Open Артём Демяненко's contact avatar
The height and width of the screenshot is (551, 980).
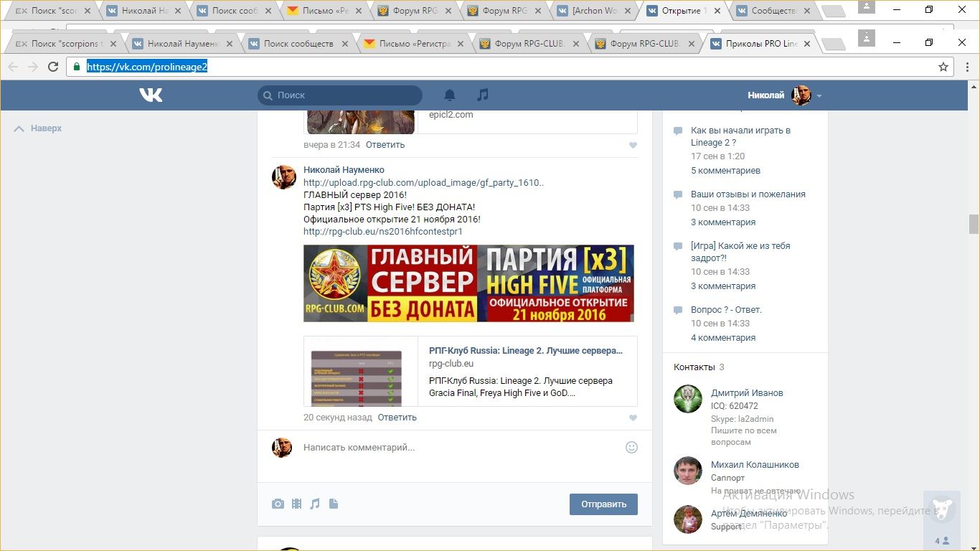688,519
